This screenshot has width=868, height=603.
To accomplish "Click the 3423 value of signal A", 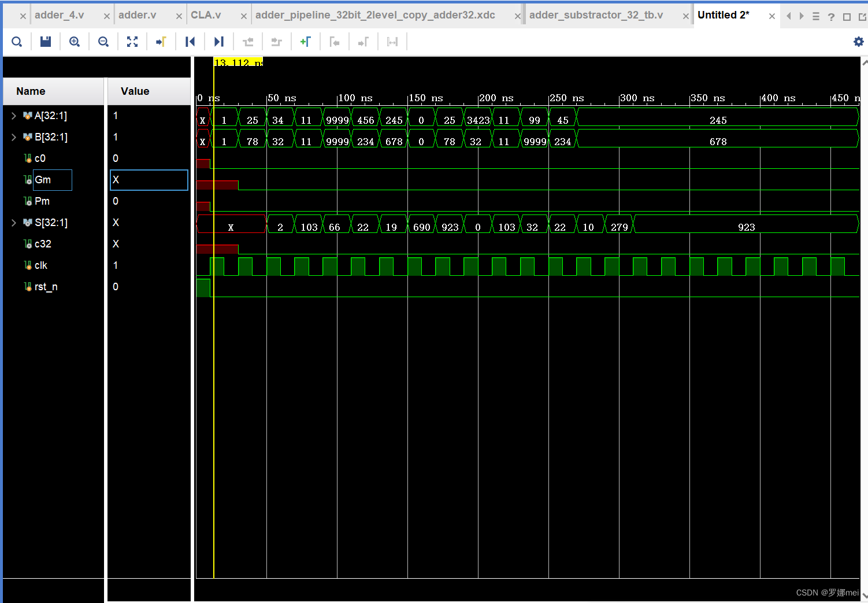I will 478,120.
